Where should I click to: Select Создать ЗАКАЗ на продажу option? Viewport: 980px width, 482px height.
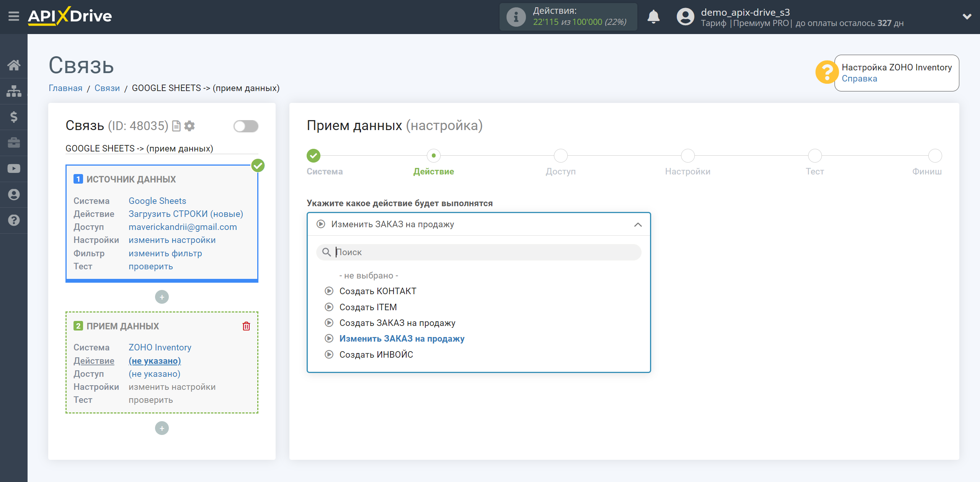point(397,323)
